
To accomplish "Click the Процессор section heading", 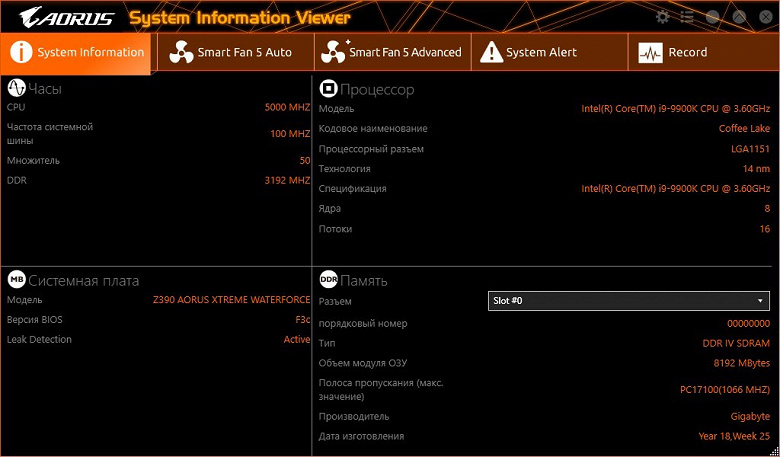I will point(377,90).
